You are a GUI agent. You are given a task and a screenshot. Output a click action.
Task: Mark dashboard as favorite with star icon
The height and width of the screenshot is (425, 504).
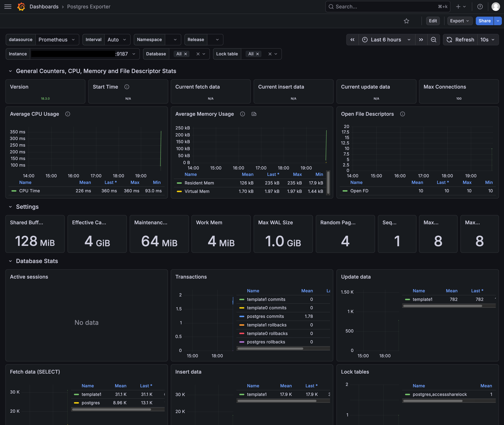tap(406, 21)
